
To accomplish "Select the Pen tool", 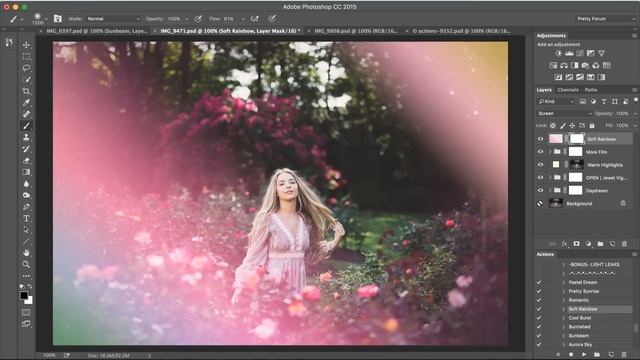I will (27, 207).
